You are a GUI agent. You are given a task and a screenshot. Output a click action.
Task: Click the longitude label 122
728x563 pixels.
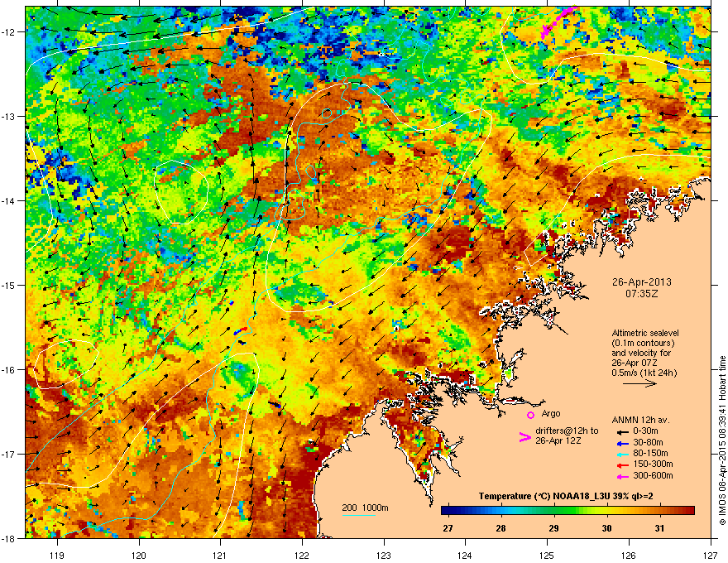click(302, 555)
